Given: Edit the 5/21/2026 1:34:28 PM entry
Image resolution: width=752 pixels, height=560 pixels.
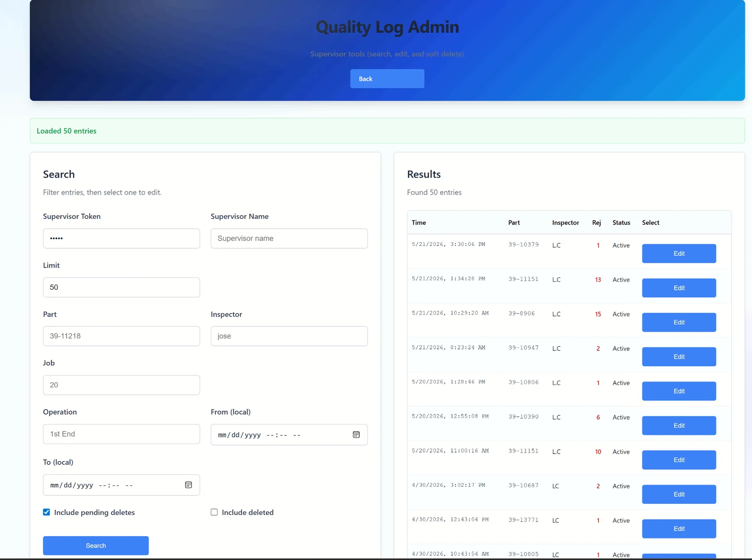Looking at the screenshot, I should [679, 288].
